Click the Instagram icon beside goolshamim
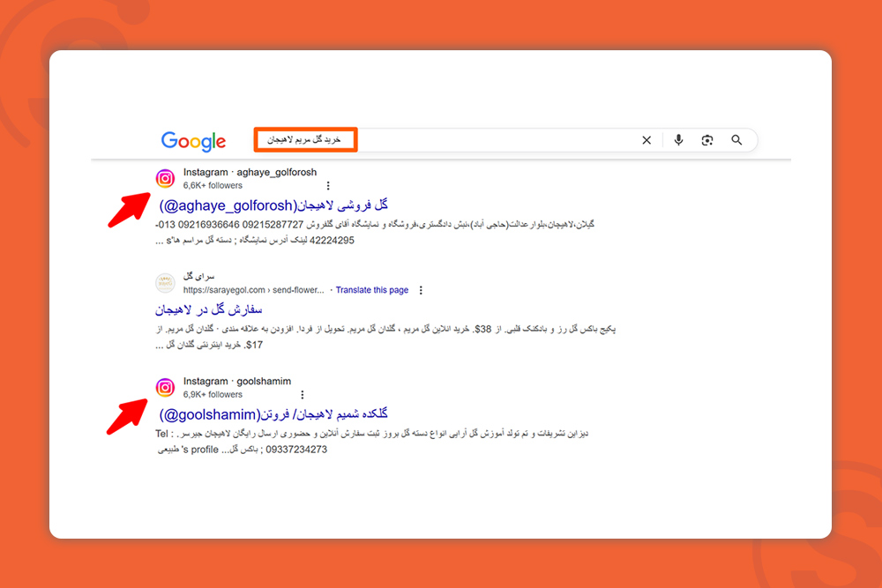The width and height of the screenshot is (882, 588). [165, 387]
